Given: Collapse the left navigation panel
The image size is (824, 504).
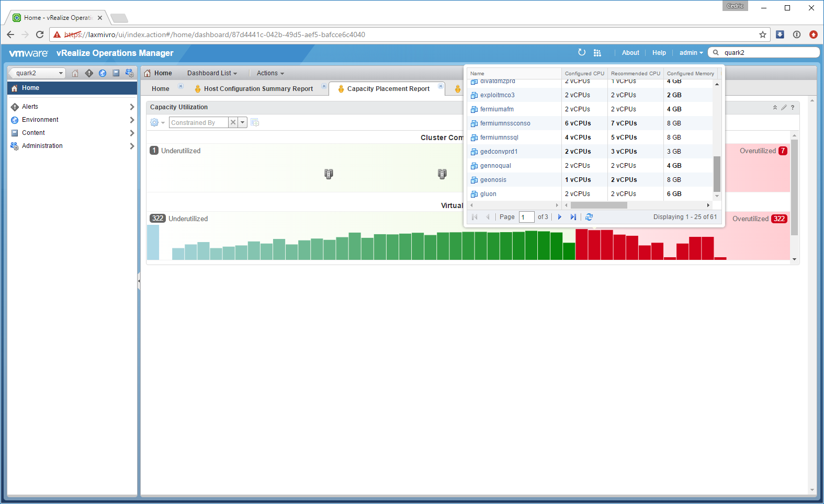Looking at the screenshot, I should [139, 281].
